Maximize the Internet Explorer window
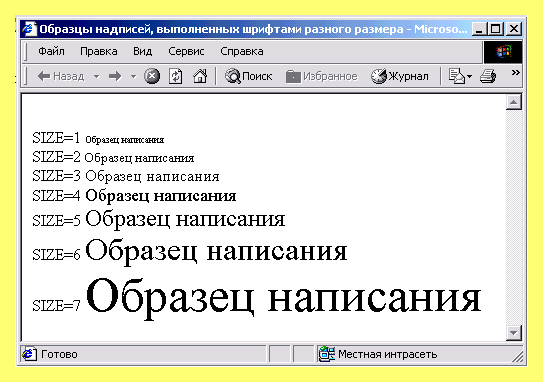This screenshot has height=382, width=543. 496,29
